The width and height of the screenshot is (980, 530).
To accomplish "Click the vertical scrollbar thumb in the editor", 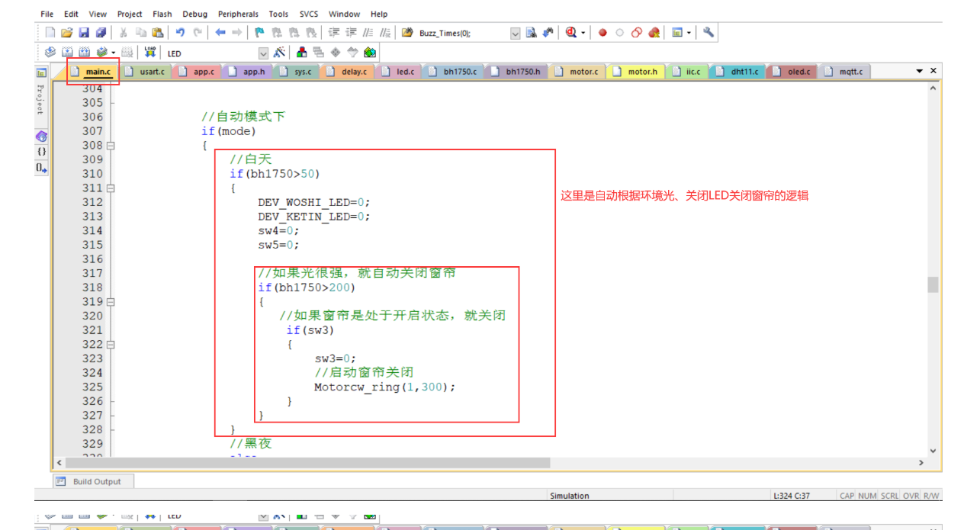I will 933,284.
